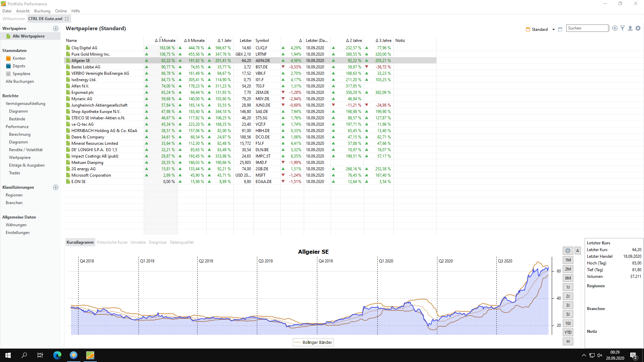Click the add-security plus icon beside search
The height and width of the screenshot is (362, 644).
[x=615, y=28]
